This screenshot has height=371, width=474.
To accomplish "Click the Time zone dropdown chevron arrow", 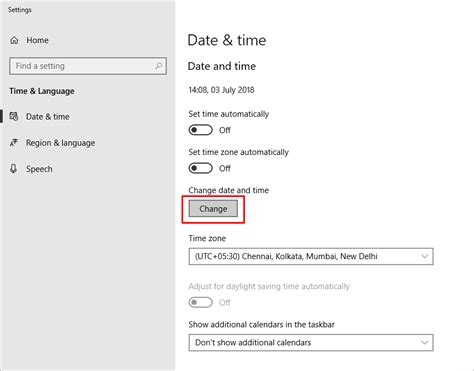I will click(x=424, y=256).
